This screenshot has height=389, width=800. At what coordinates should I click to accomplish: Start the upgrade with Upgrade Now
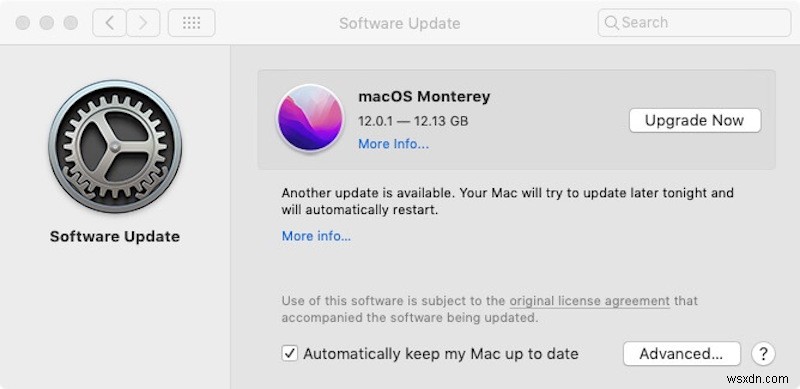[x=695, y=120]
